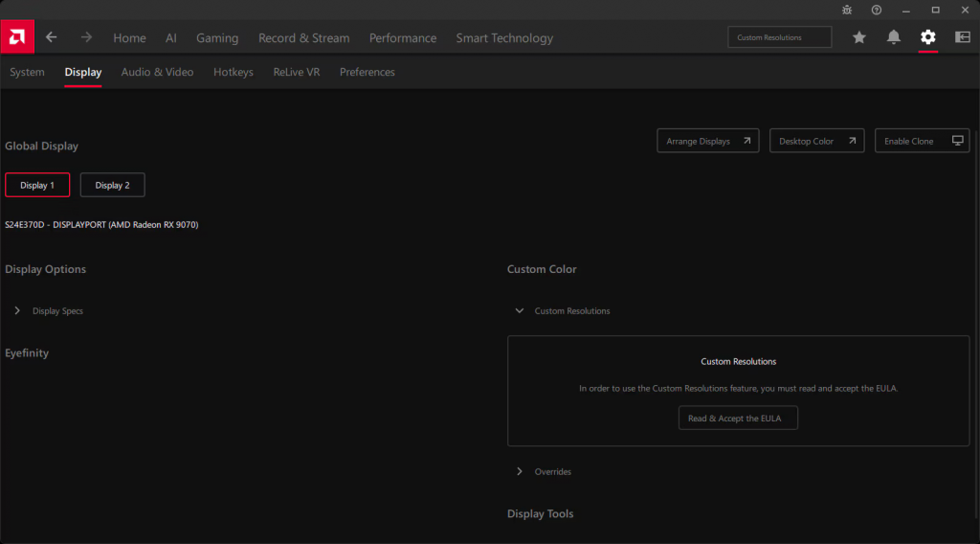The width and height of the screenshot is (980, 544).
Task: Select Display 1
Action: pyautogui.click(x=37, y=185)
